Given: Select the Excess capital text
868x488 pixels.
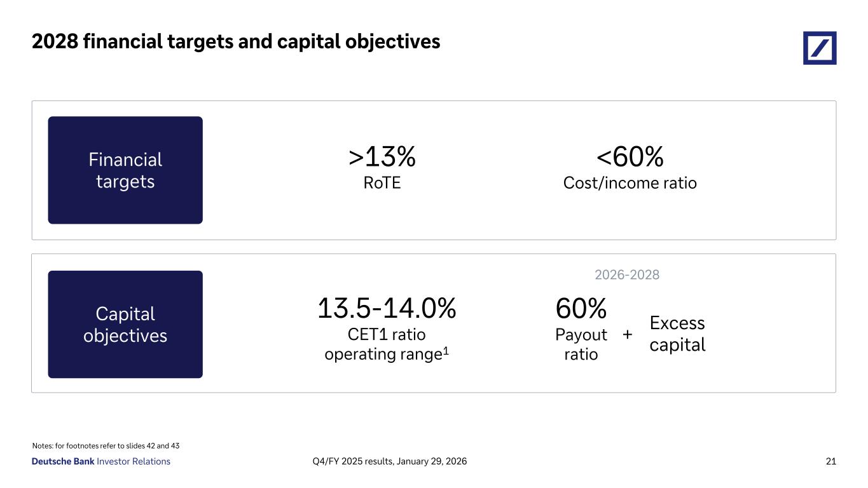Looking at the screenshot, I should point(677,334).
